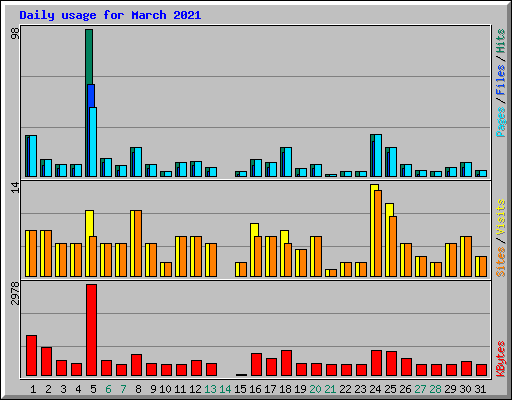Click the orange sites bar for day 25
The height and width of the screenshot is (400, 512).
tap(393, 246)
